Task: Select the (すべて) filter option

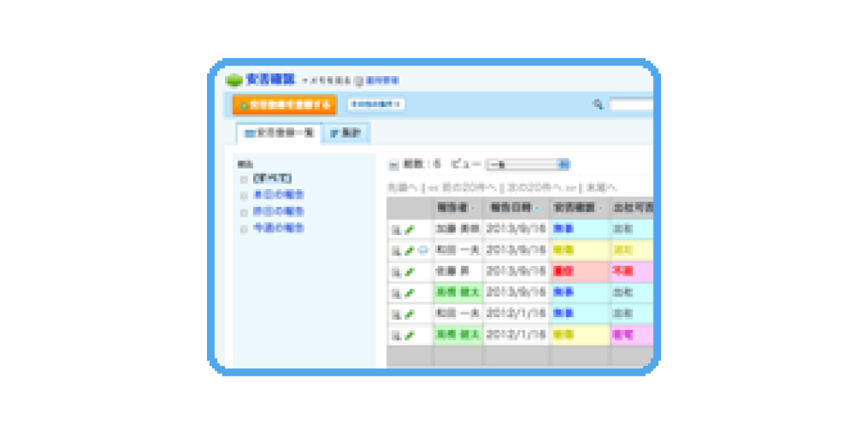Action: [x=272, y=179]
